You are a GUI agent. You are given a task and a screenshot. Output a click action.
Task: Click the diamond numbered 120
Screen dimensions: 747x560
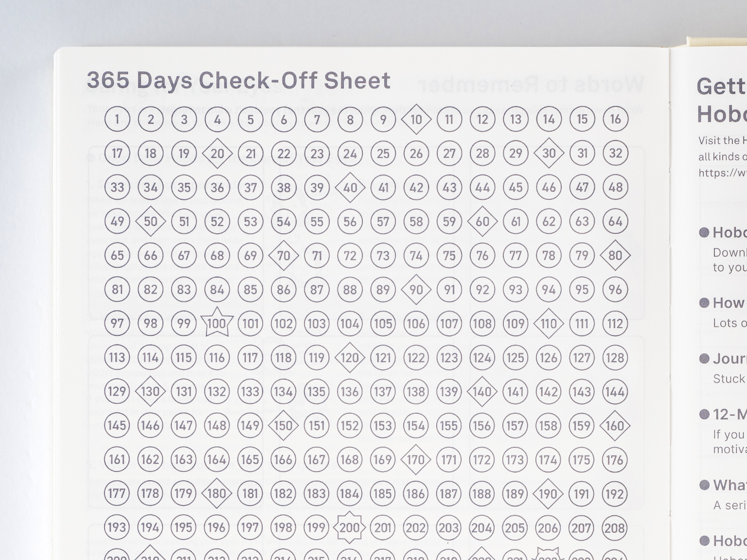(350, 358)
